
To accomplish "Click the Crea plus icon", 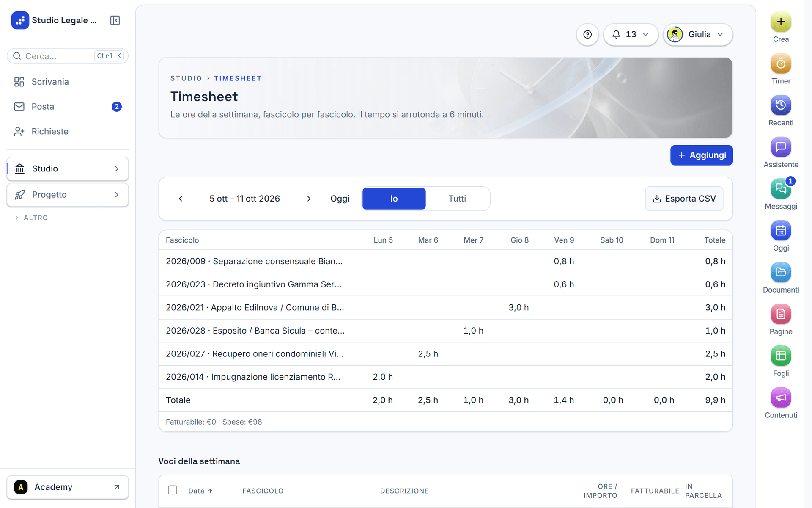I will [781, 22].
